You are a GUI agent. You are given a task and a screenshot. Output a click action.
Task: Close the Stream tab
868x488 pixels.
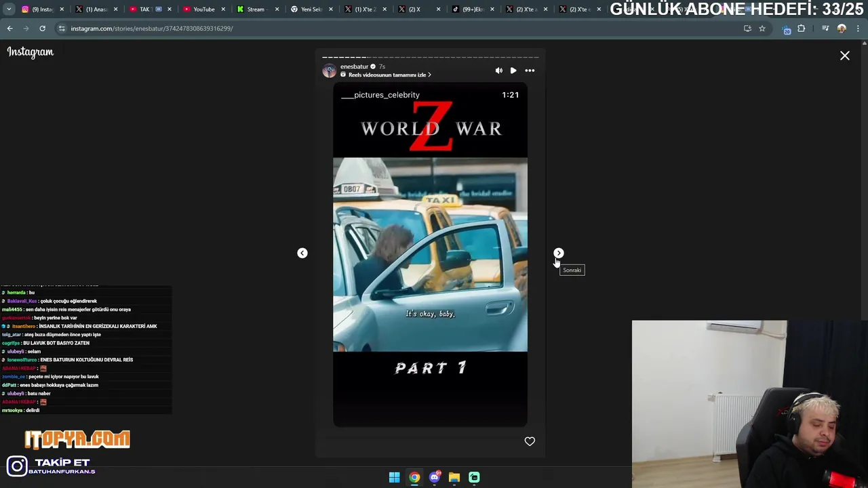[277, 9]
